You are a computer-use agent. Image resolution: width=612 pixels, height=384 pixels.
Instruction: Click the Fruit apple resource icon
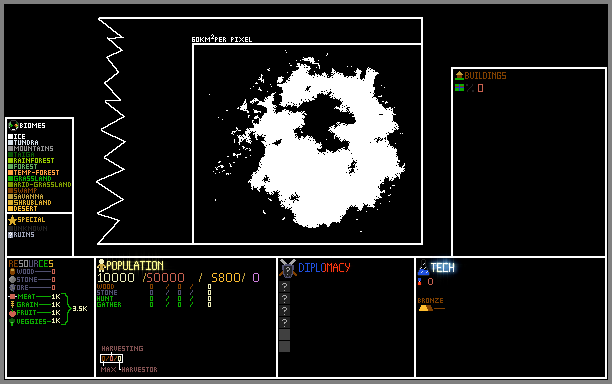(x=12, y=313)
